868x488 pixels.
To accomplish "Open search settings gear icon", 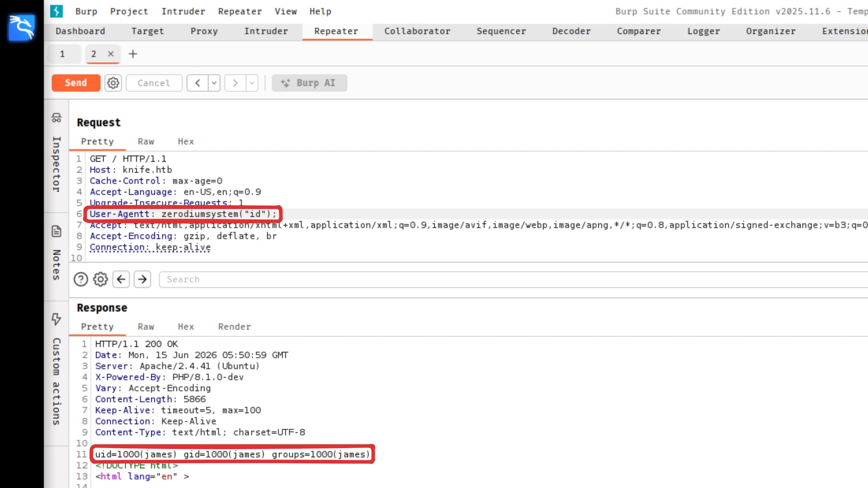I will coord(100,279).
